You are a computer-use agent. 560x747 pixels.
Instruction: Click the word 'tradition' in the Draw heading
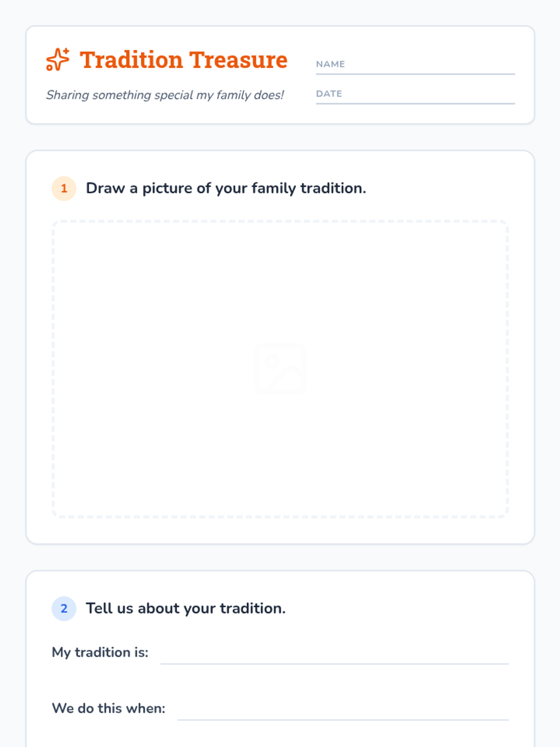(333, 188)
